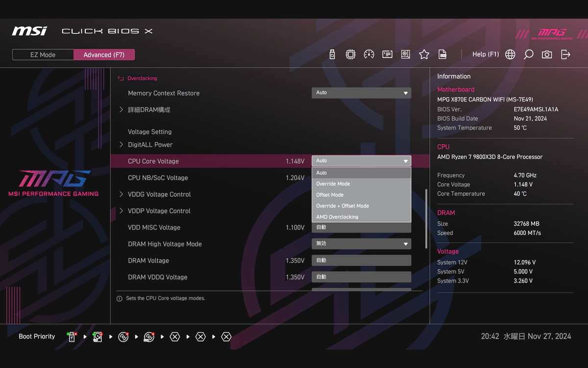The image size is (588, 368).
Task: Click VDD MISC Voltage input field
Action: (x=361, y=228)
